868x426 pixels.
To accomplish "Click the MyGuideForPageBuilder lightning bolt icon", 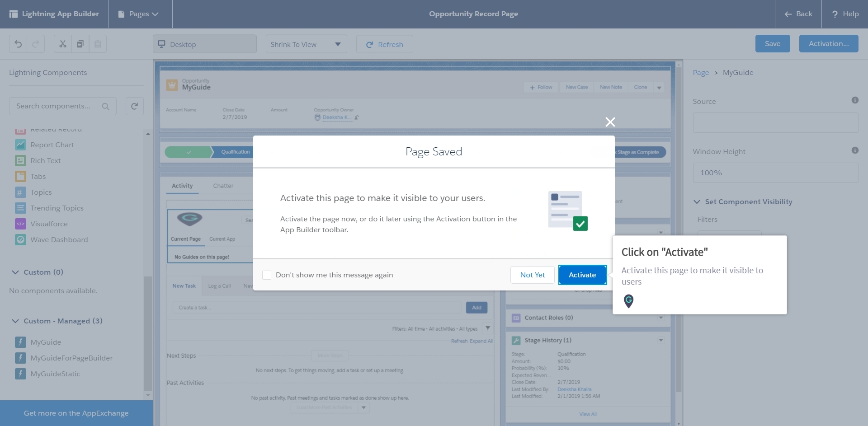I will coord(20,358).
